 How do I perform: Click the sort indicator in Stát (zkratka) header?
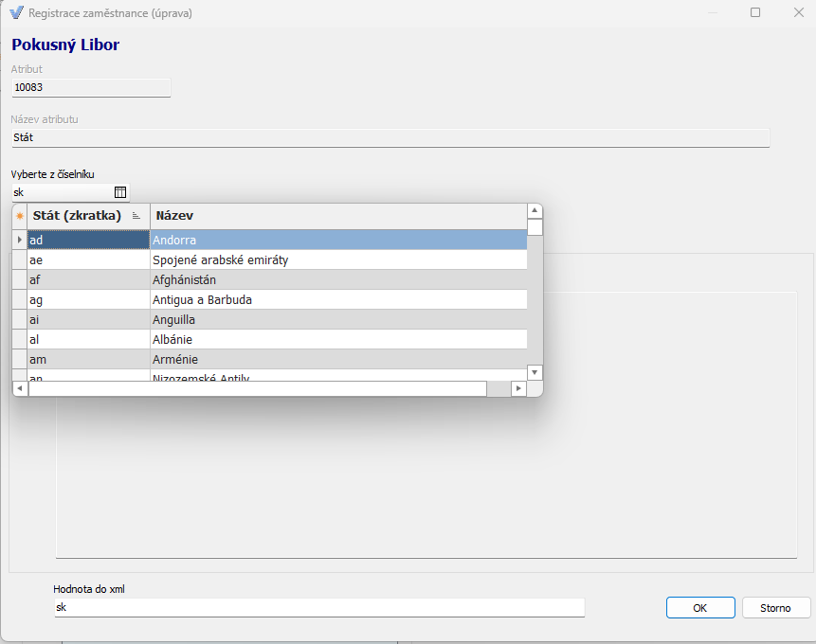(x=136, y=216)
